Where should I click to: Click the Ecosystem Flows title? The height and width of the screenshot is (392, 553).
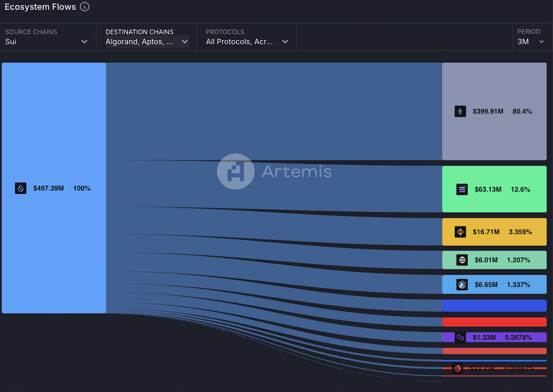click(40, 7)
